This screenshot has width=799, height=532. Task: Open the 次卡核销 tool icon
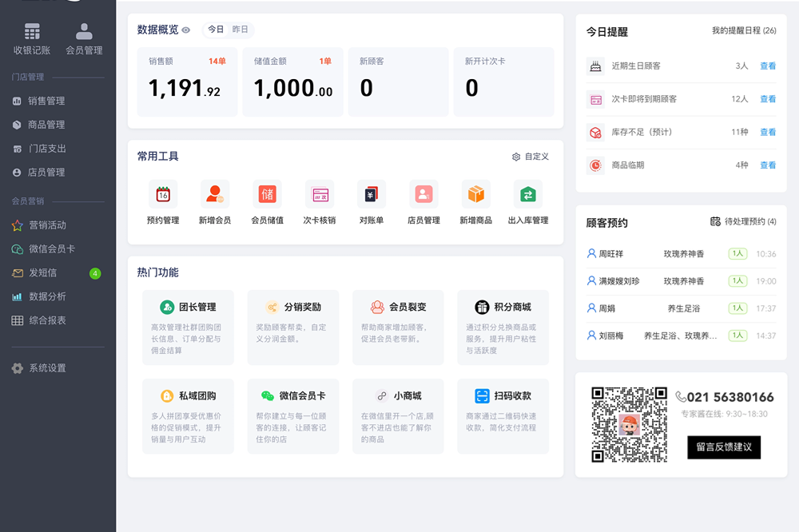tap(320, 194)
